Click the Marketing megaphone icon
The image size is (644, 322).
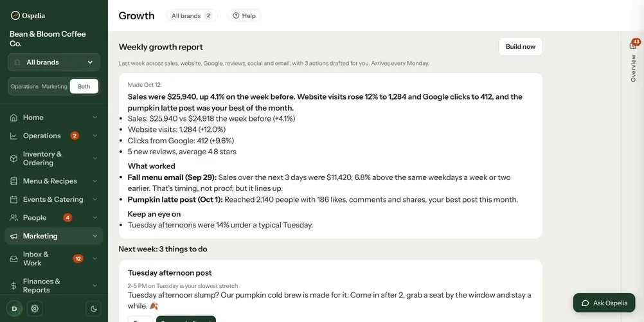(13, 236)
